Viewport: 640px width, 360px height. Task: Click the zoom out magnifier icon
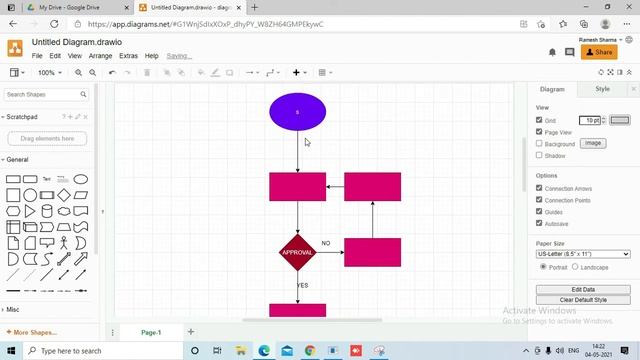93,73
